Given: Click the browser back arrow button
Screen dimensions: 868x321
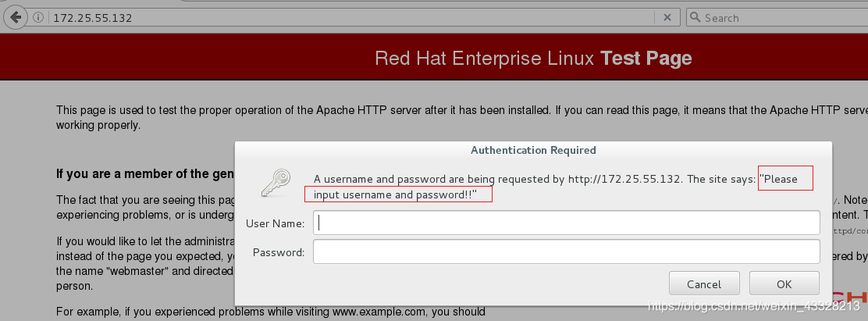Looking at the screenshot, I should [x=16, y=17].
